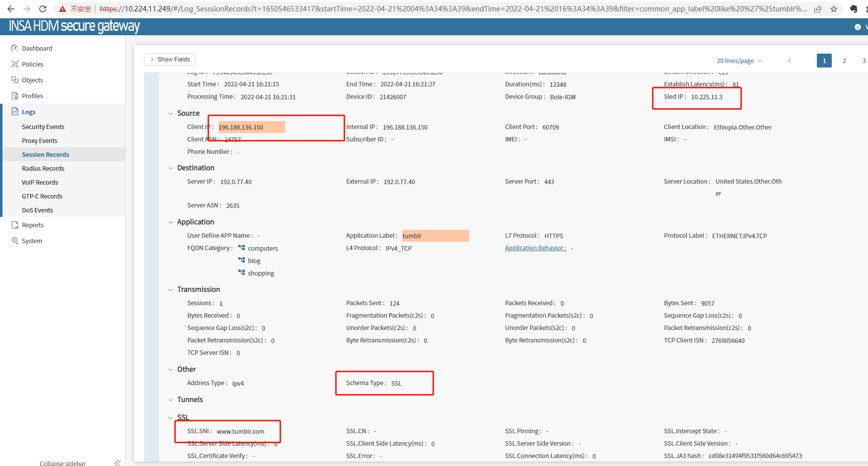Click the Profiles document icon

15,96
